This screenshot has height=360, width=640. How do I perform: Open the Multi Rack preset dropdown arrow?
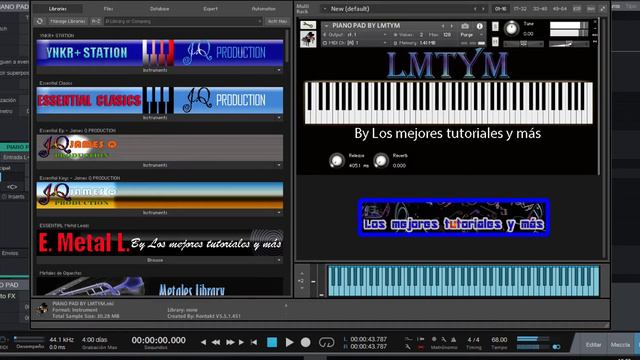point(325,9)
